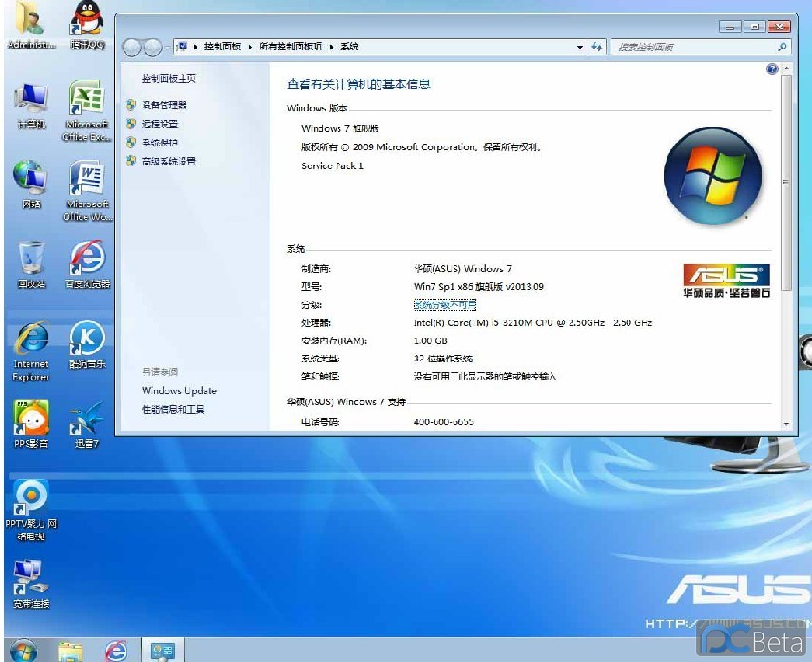Click Service Pack 1 text
The height and width of the screenshot is (662, 812).
(x=333, y=165)
